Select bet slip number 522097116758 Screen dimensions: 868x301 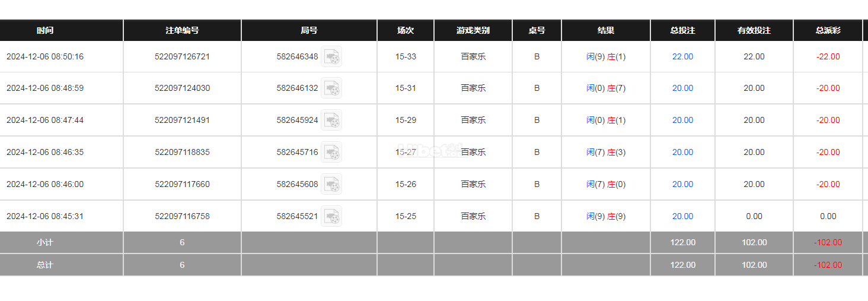[x=182, y=217]
